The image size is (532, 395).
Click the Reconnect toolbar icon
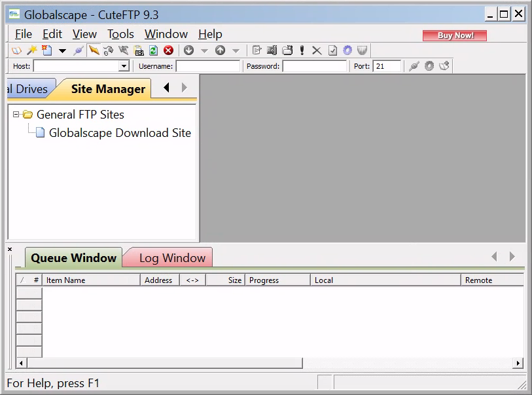click(x=108, y=50)
